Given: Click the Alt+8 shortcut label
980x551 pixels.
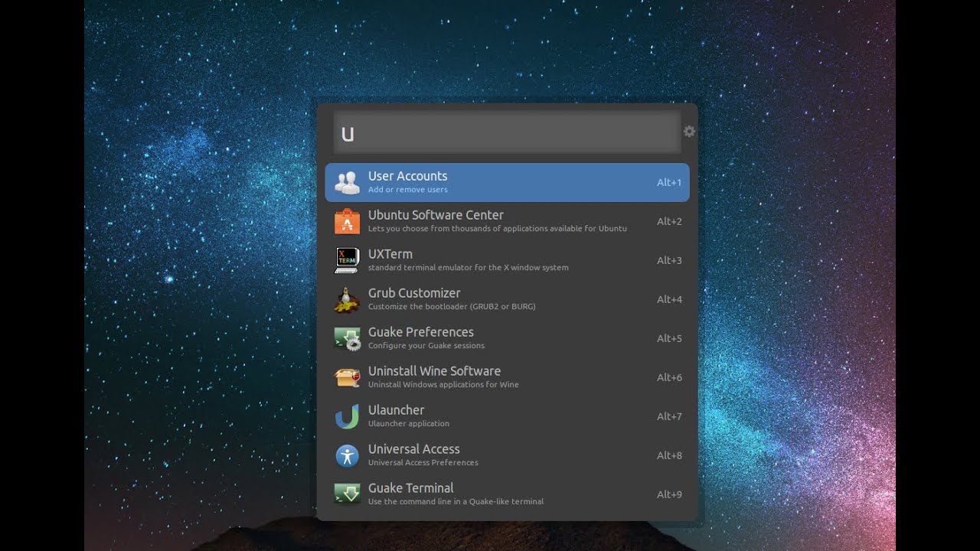Looking at the screenshot, I should click(669, 455).
